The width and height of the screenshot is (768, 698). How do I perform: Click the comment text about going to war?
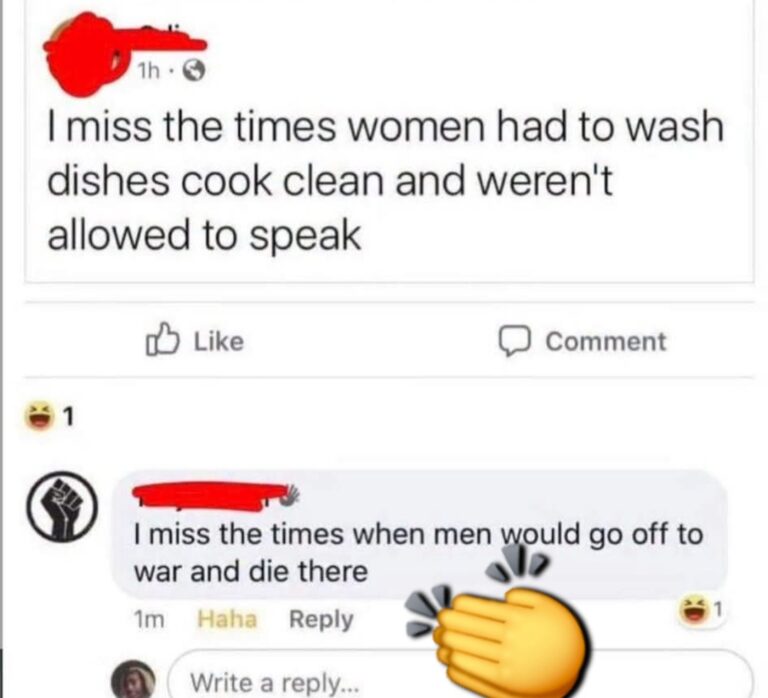[x=418, y=553]
